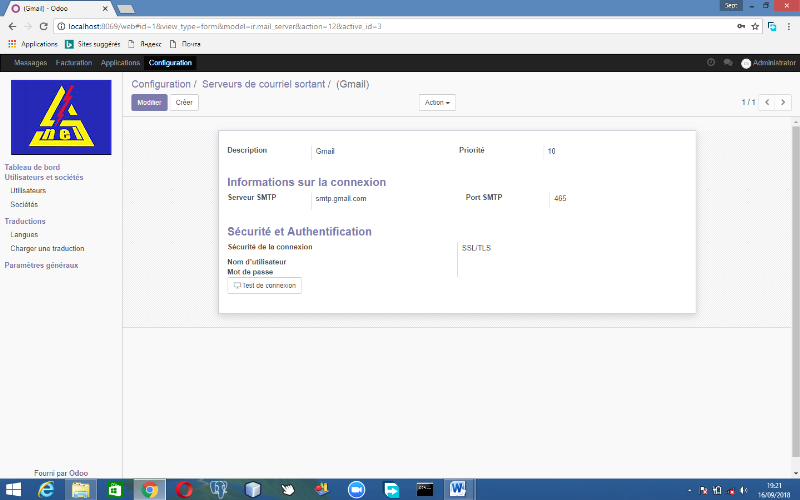Open the conversations chat icon in navbar
Viewport: 800px width, 500px height.
[x=728, y=62]
